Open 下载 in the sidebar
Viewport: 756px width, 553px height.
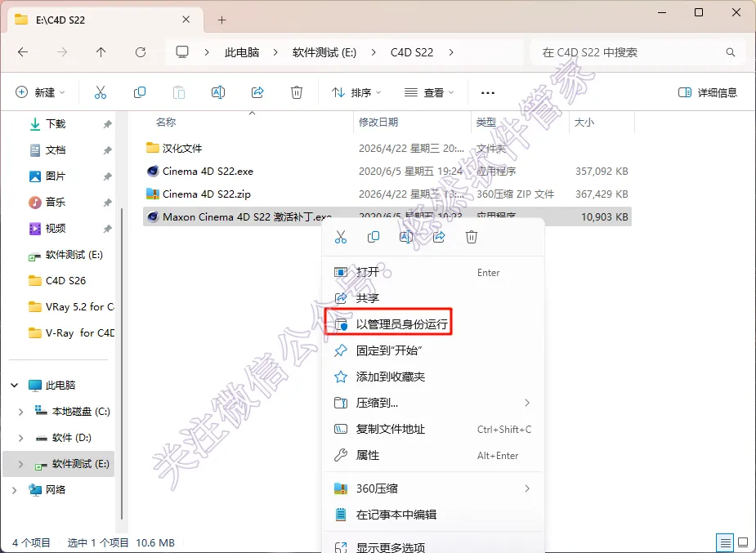(x=56, y=124)
